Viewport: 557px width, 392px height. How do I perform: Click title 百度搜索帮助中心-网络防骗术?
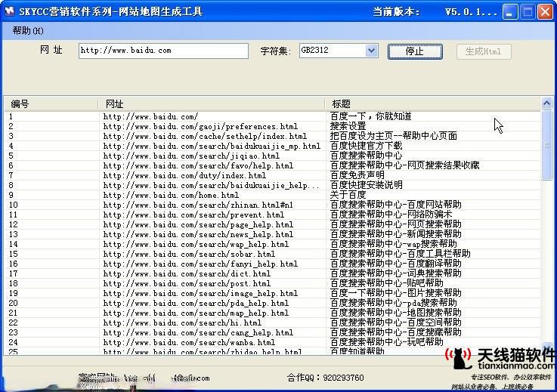click(x=391, y=215)
